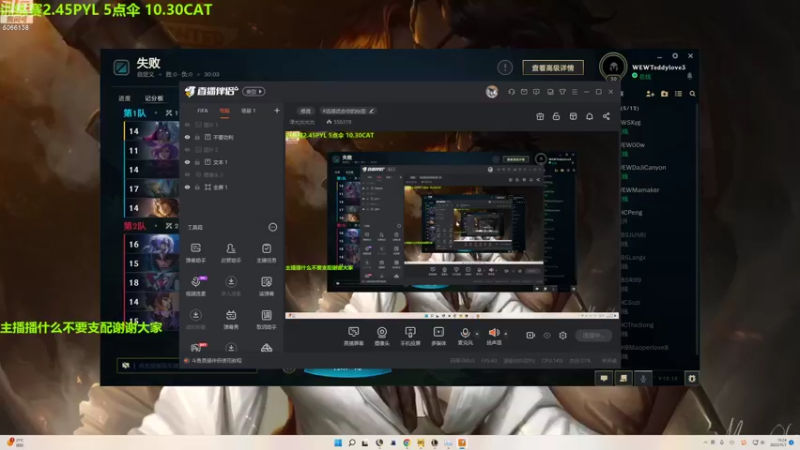Toggle visibility of the 摄像头 2 source

187,175
